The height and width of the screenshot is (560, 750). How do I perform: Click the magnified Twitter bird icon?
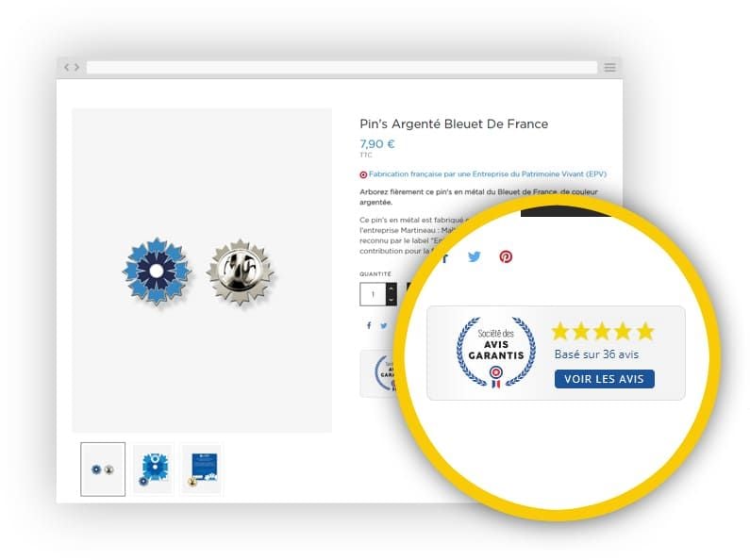[x=474, y=256]
